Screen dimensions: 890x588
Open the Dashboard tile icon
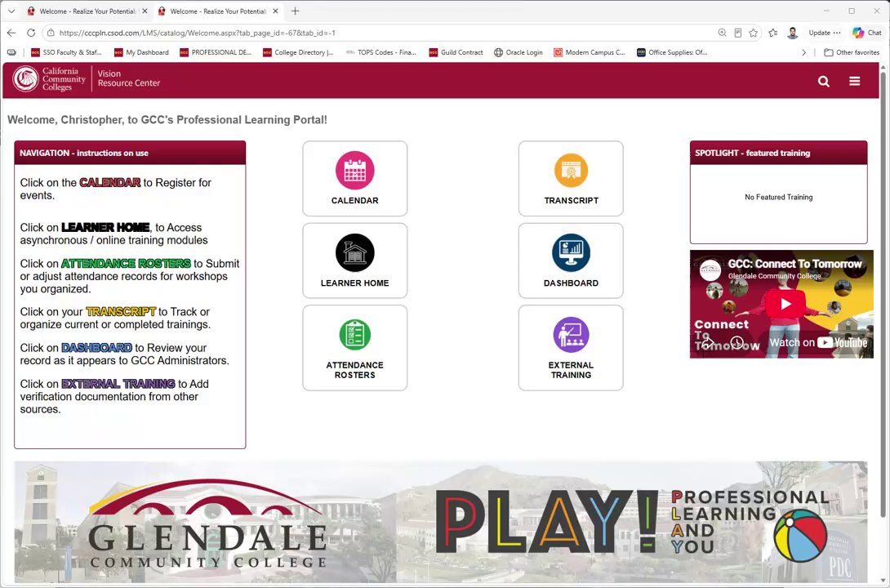tap(571, 252)
